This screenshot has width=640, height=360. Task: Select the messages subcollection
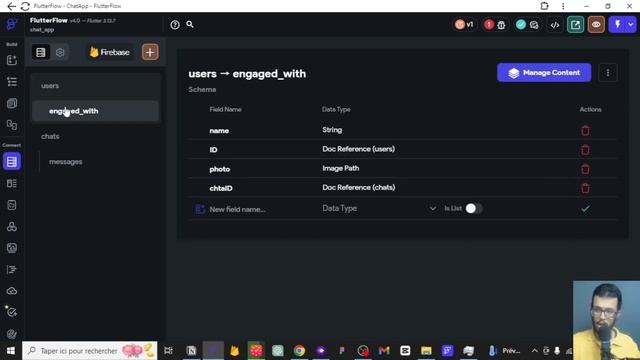pos(99,162)
